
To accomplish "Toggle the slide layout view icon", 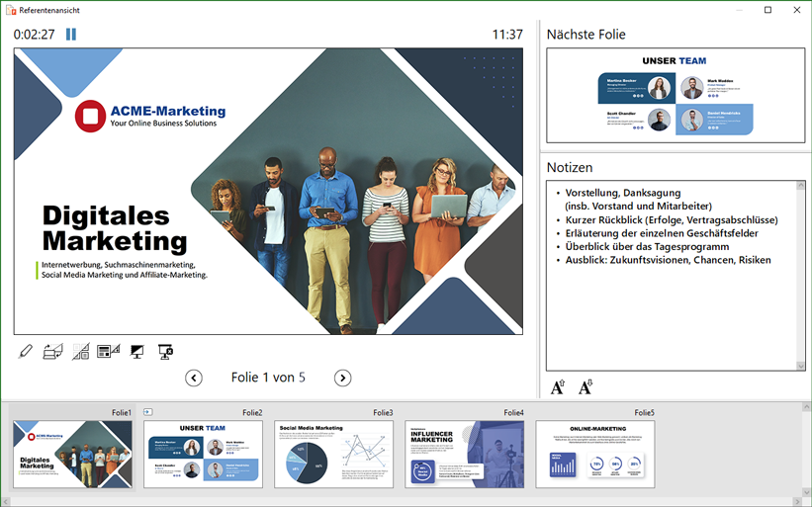I will point(108,351).
